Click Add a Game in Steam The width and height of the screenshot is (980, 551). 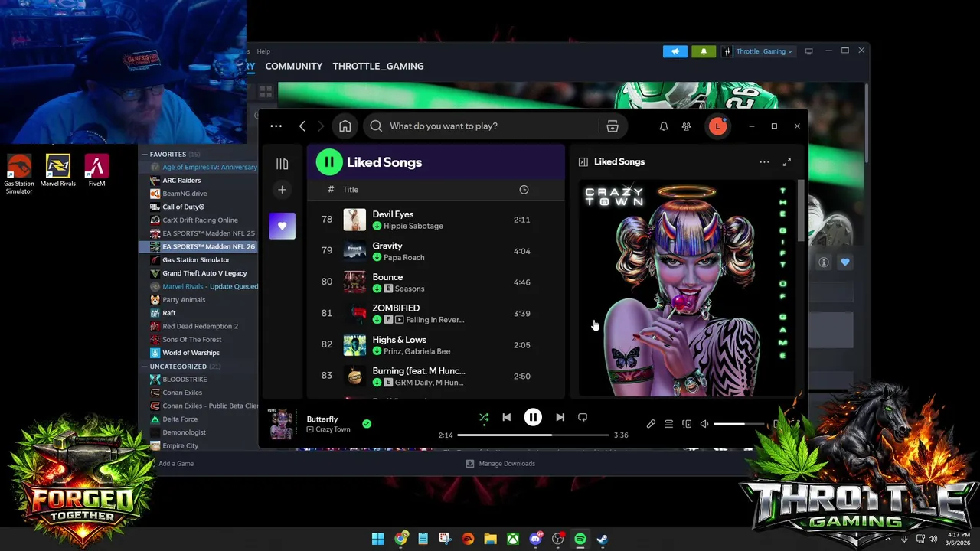[176, 464]
